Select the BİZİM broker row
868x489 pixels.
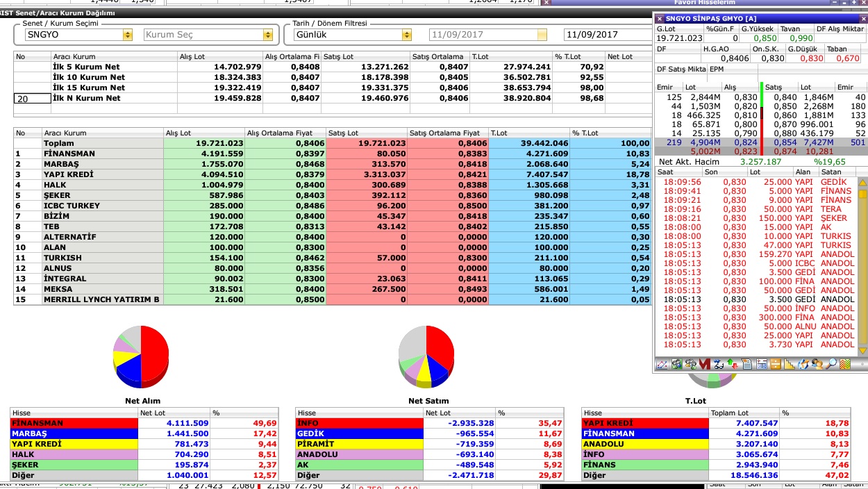point(333,216)
